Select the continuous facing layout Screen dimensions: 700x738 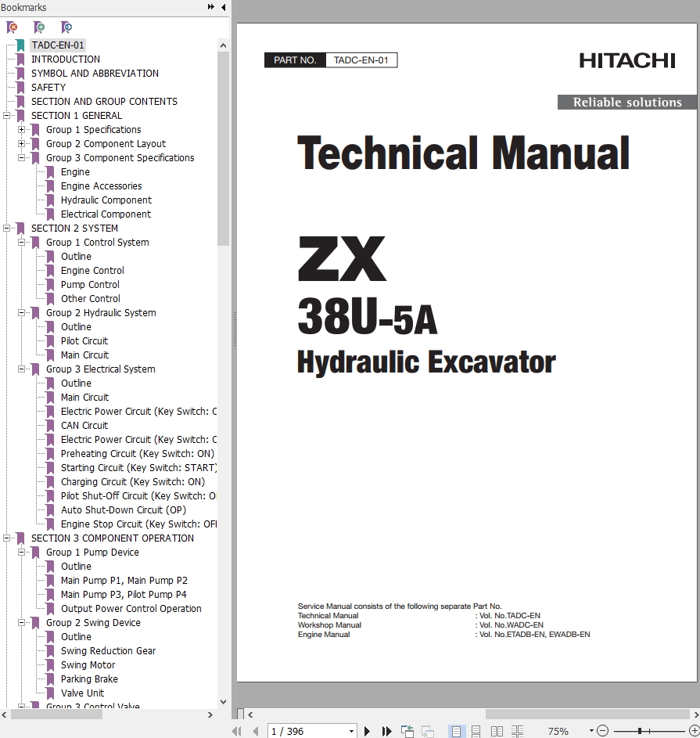tap(517, 731)
